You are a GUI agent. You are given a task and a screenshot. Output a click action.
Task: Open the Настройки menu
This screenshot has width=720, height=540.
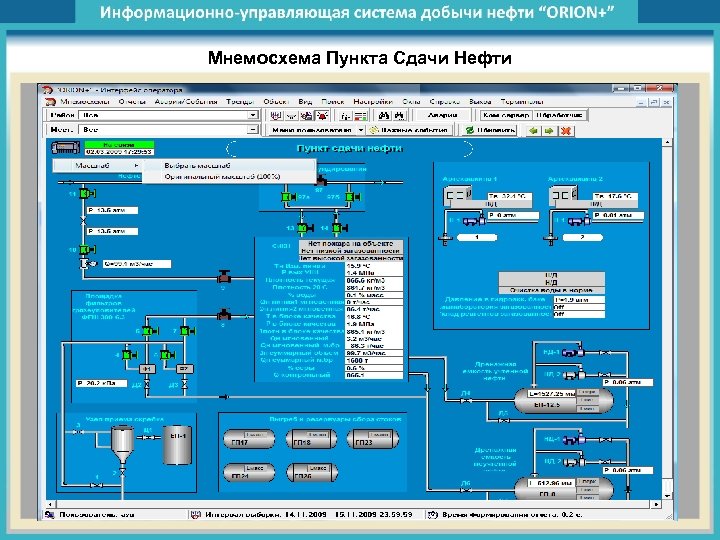pos(372,101)
